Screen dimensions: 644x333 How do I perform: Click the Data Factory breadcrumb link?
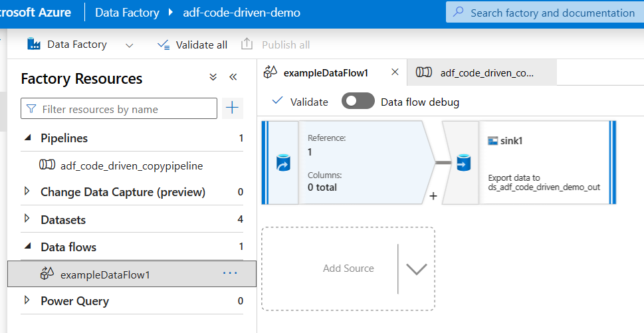coord(127,13)
